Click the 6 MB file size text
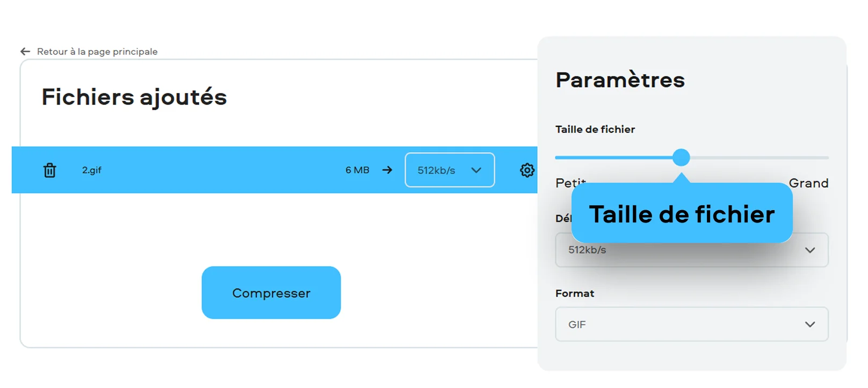This screenshot has height=388, width=868. [x=357, y=170]
